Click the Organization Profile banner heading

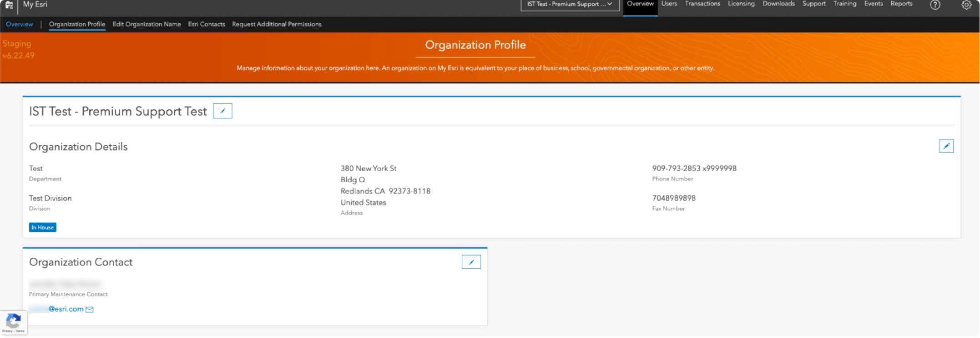tap(475, 45)
